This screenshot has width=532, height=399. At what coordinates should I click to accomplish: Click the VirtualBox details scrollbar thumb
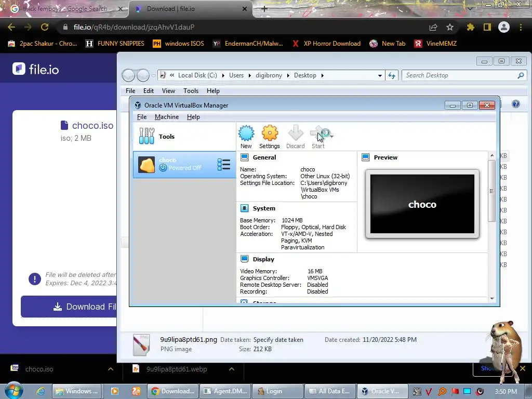pyautogui.click(x=491, y=191)
